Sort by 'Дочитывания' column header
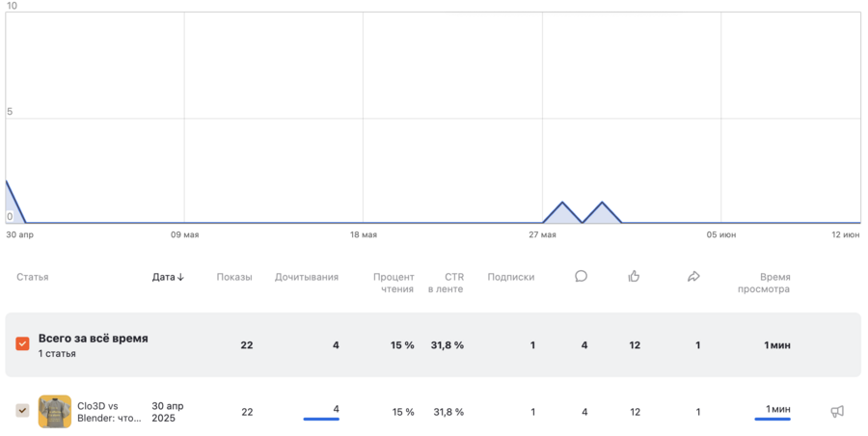Viewport: 868px width, 436px height. point(307,278)
